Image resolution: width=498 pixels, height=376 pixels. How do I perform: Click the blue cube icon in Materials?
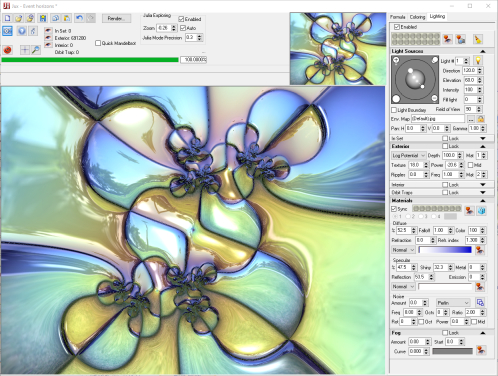pyautogui.click(x=481, y=210)
